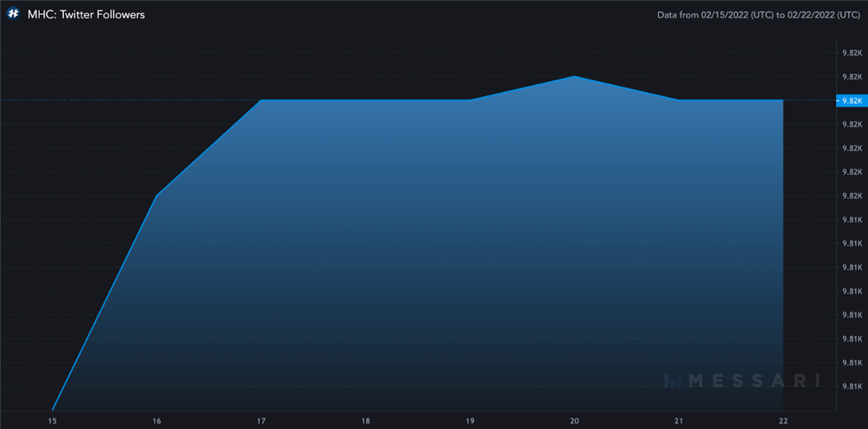Click the MHC hashtag logo icon
Screen dimensions: 868x429
(x=13, y=14)
